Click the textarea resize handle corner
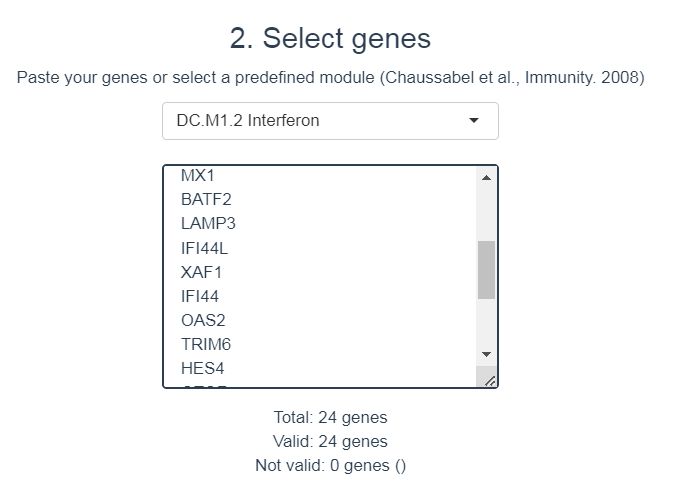 point(489,379)
